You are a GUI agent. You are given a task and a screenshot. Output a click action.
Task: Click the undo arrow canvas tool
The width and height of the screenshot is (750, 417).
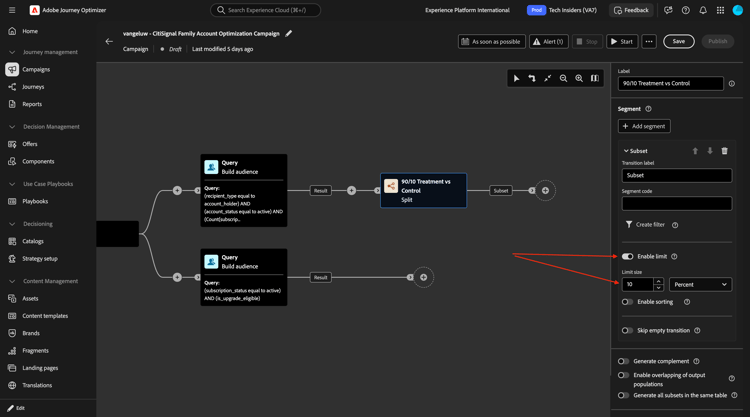click(532, 78)
